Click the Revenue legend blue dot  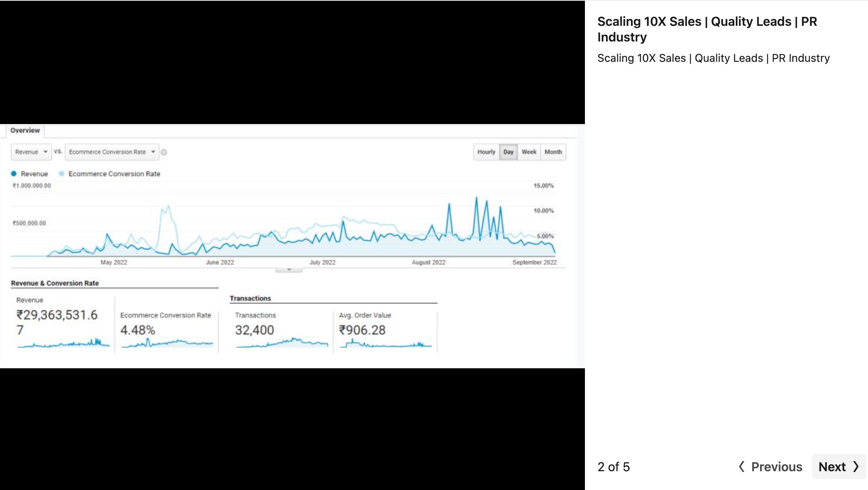pyautogui.click(x=14, y=174)
